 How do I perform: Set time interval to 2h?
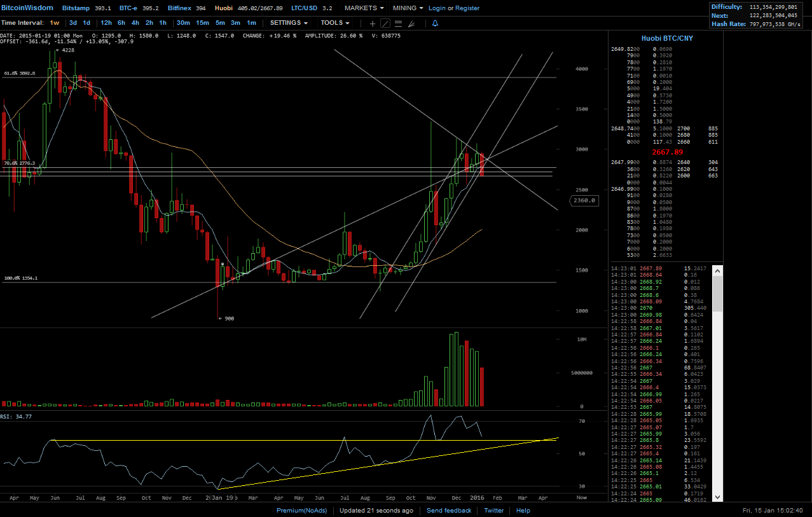[x=149, y=23]
